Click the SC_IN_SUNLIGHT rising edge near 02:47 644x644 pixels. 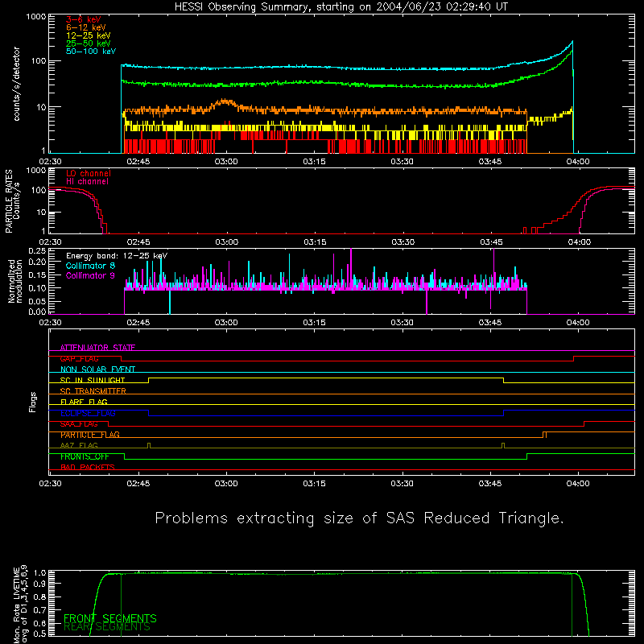[149, 380]
